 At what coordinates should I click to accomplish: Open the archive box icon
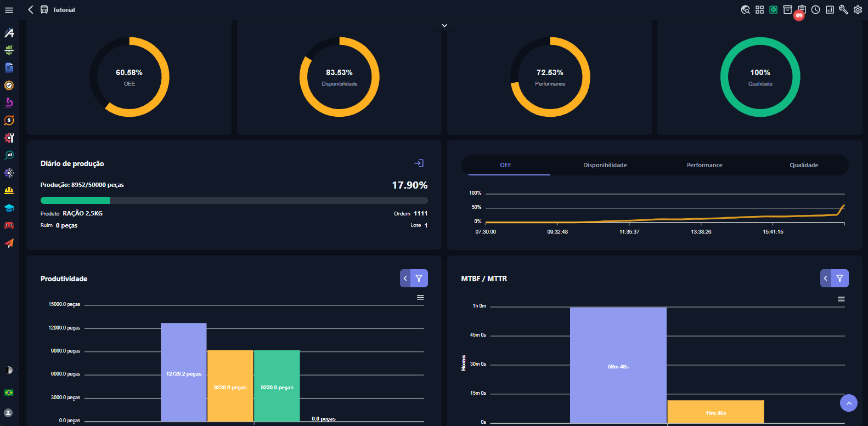pyautogui.click(x=787, y=10)
